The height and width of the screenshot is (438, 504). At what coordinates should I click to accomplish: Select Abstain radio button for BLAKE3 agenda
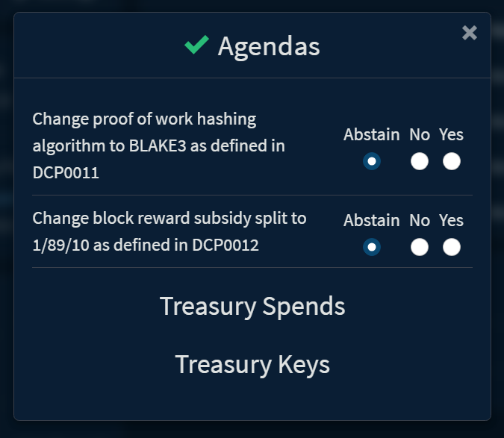[371, 161]
